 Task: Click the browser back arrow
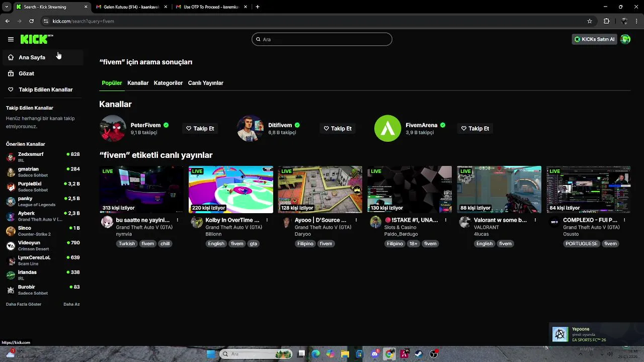pyautogui.click(x=7, y=21)
